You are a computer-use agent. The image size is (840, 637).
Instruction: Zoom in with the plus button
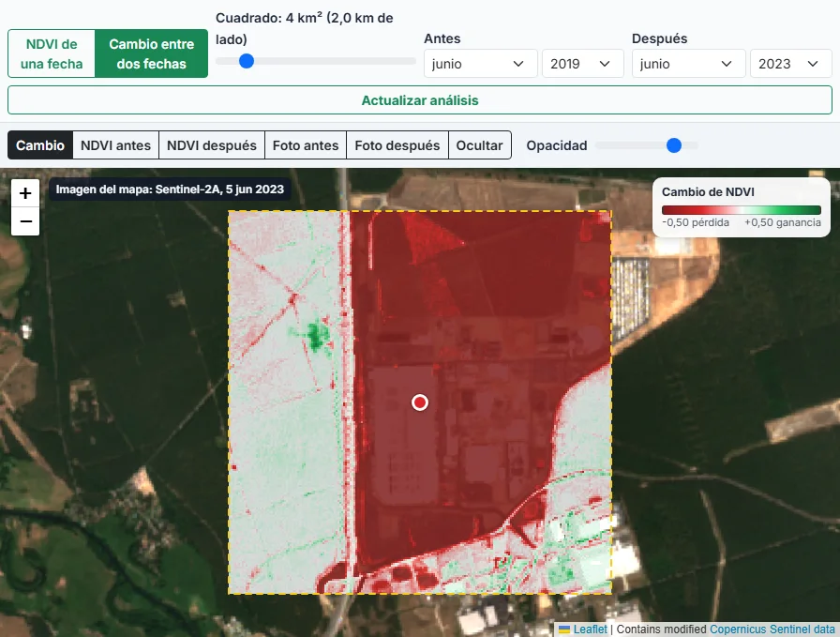click(25, 193)
